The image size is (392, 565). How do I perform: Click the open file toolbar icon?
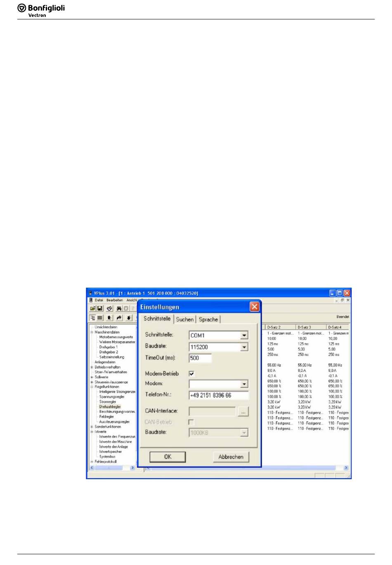coord(93,308)
